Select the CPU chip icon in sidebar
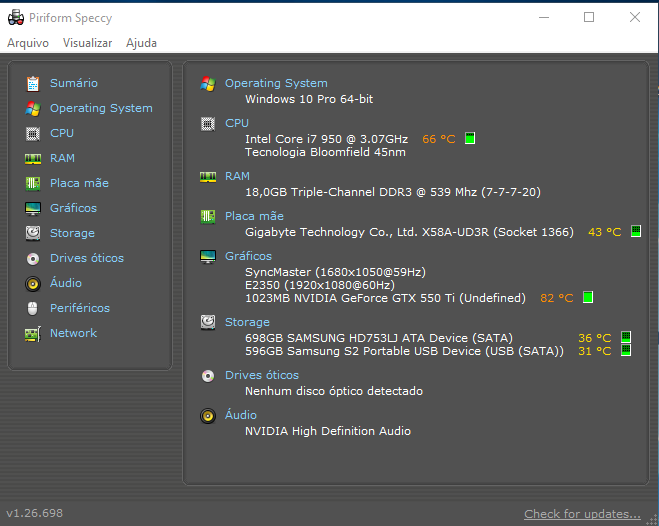 point(33,134)
